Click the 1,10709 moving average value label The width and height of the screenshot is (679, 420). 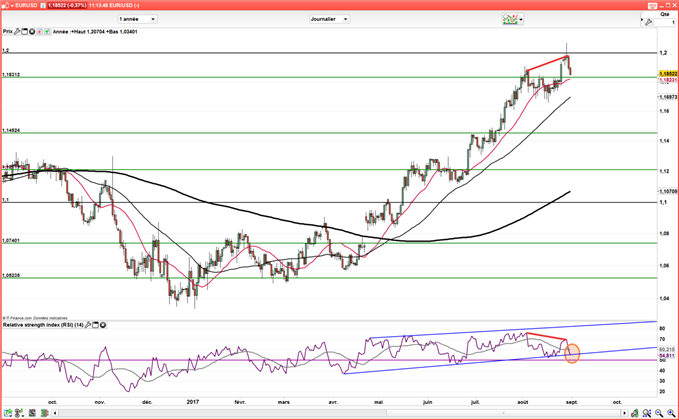pyautogui.click(x=668, y=191)
